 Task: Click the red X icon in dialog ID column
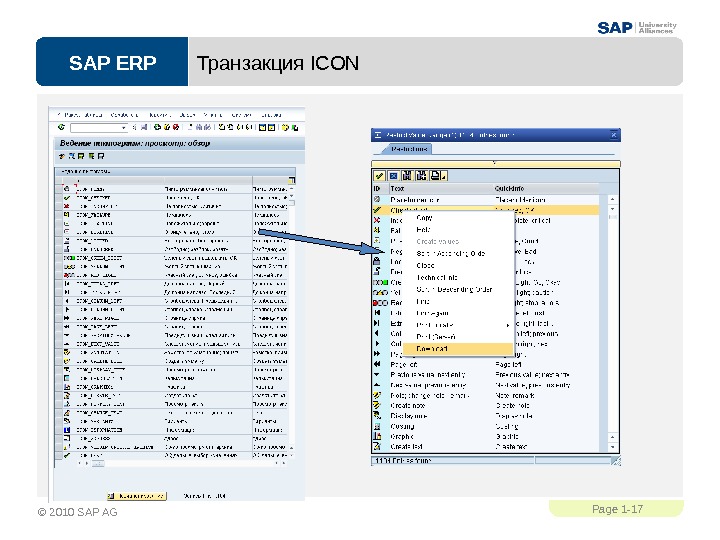coord(377,220)
